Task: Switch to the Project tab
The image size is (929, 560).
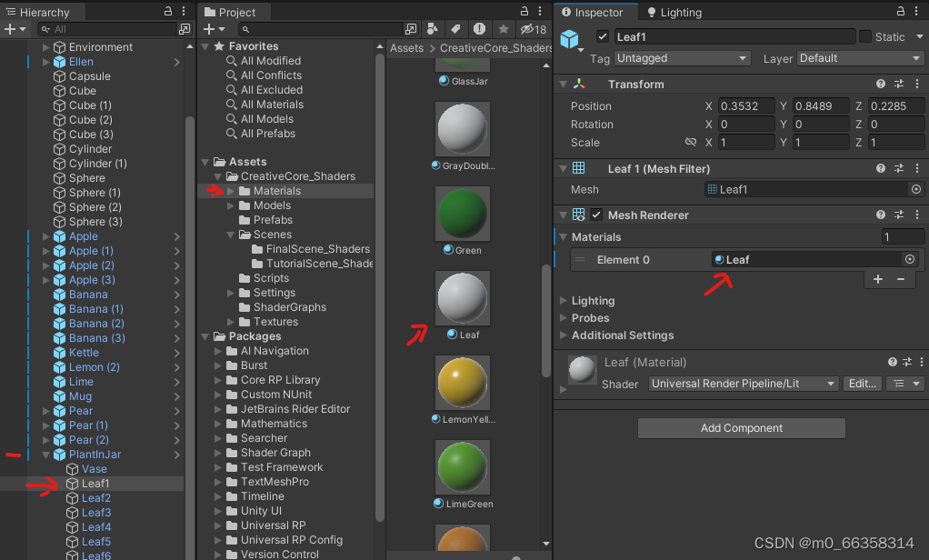Action: pyautogui.click(x=234, y=12)
